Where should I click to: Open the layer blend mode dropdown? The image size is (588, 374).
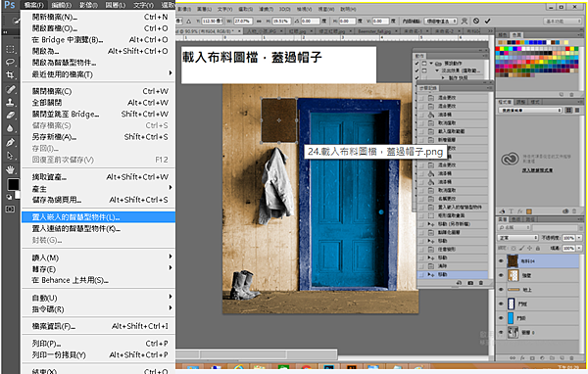coord(517,238)
